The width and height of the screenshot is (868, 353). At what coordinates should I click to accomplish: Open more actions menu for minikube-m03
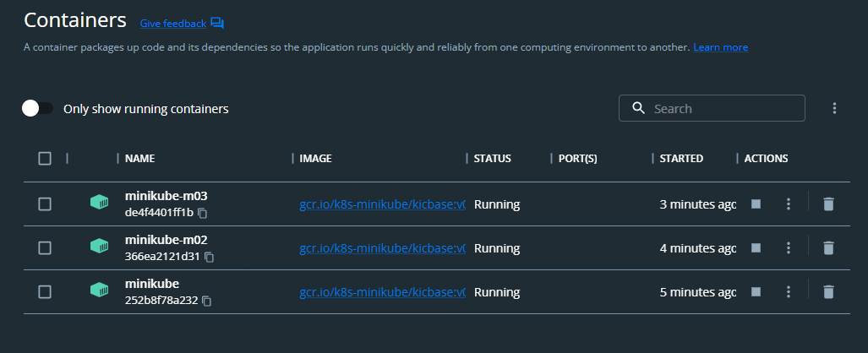tap(789, 204)
